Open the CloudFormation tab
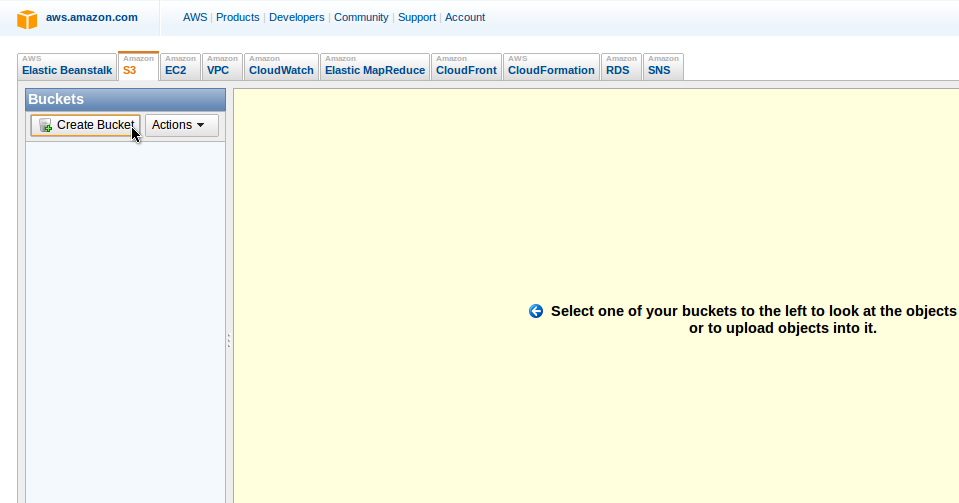This screenshot has height=503, width=959. click(x=551, y=67)
